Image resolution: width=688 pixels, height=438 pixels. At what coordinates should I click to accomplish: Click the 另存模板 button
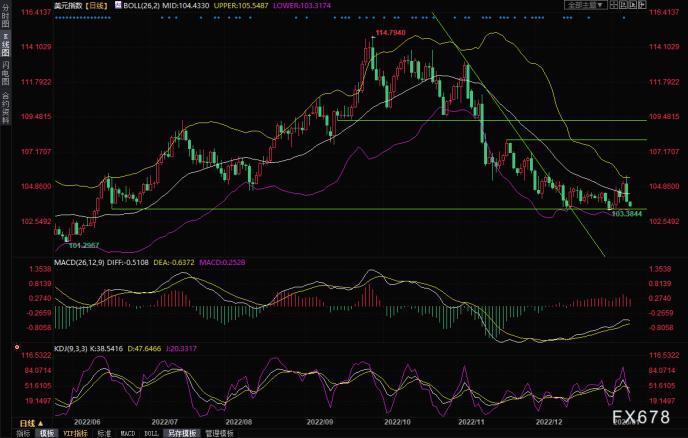point(183,433)
